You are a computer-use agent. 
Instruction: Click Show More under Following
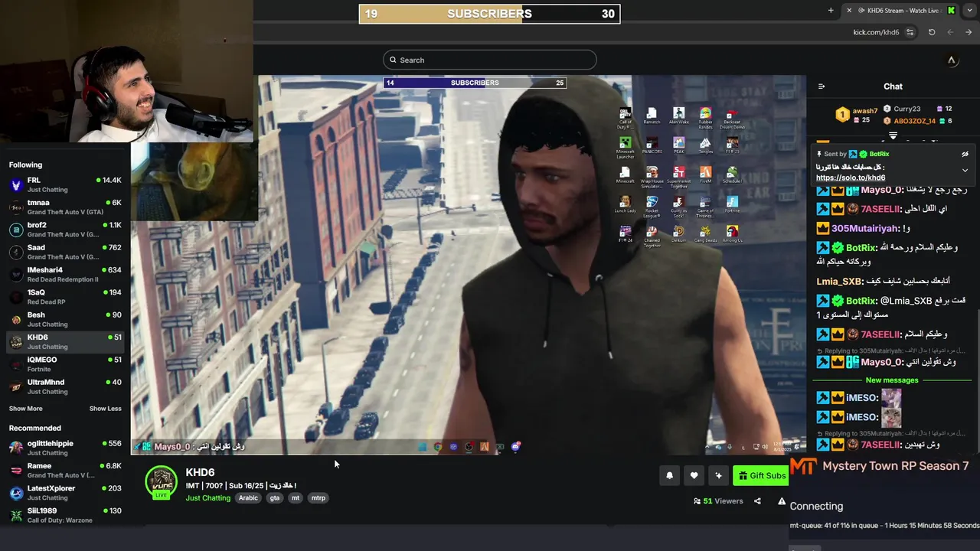pyautogui.click(x=25, y=409)
